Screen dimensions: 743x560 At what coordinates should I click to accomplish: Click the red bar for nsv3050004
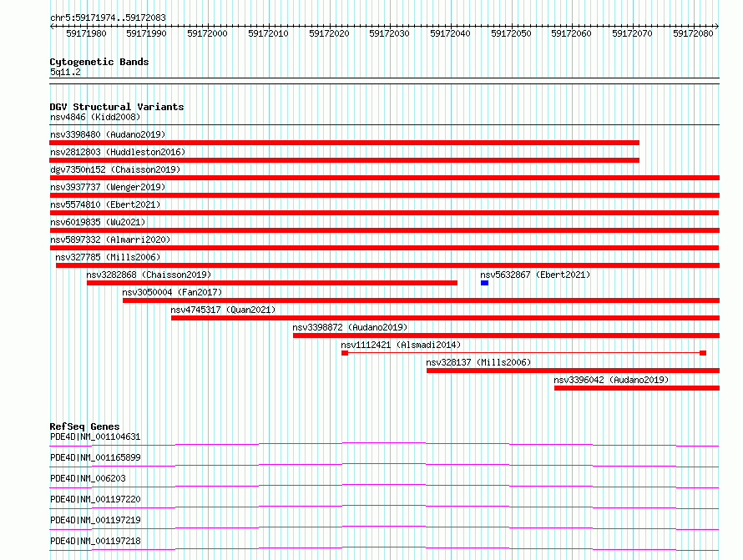(421, 300)
